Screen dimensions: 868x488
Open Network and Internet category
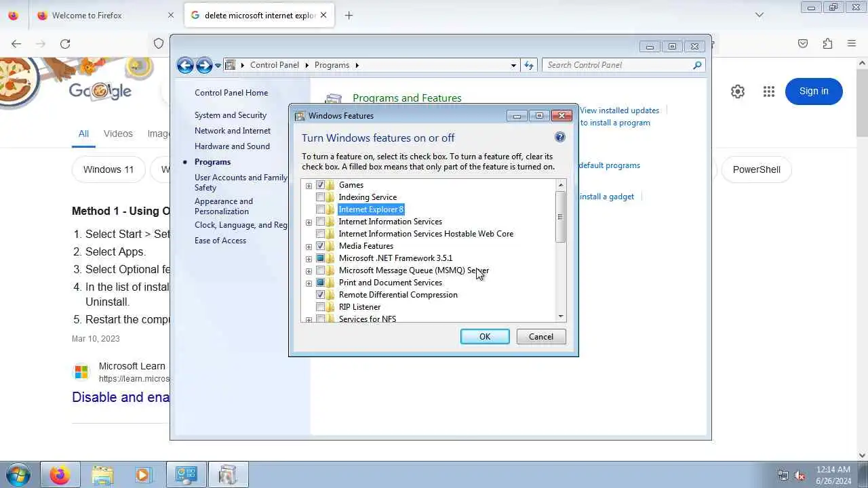[233, 131]
